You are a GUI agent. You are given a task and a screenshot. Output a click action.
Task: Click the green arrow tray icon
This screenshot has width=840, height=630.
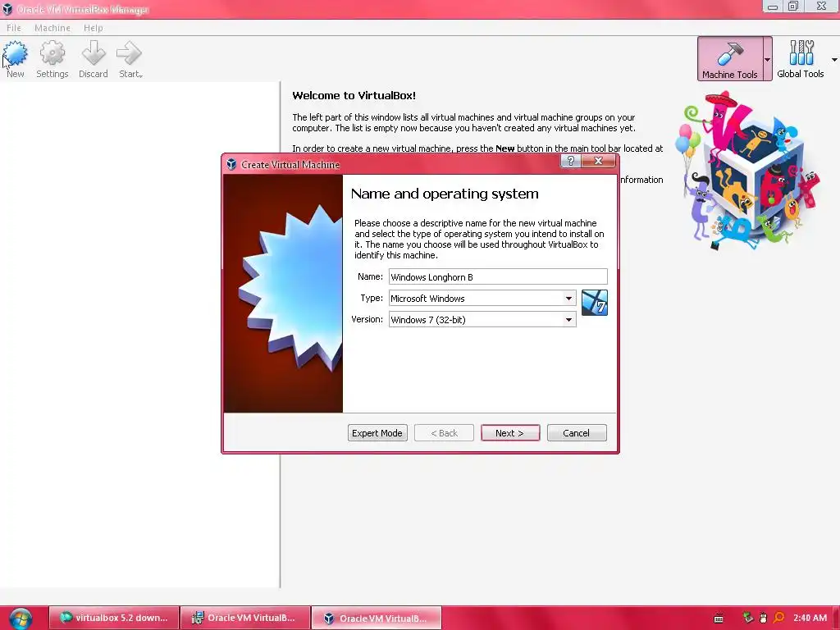[748, 618]
